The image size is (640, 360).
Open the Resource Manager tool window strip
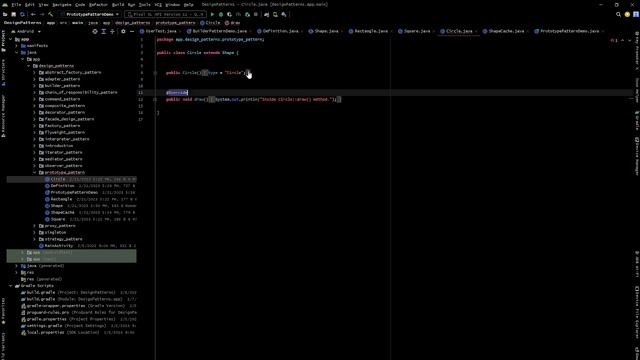(x=3, y=116)
